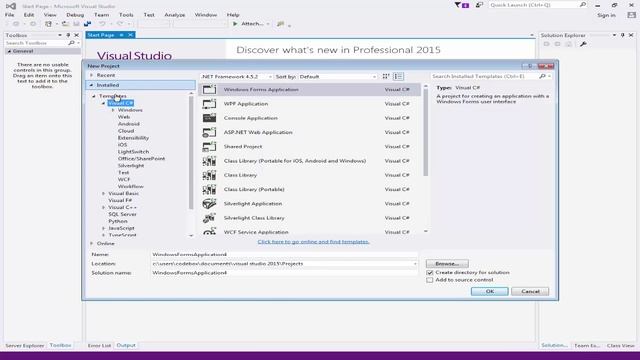This screenshot has width=640, height=360.
Task: Expand the Recent section
Action: [91, 75]
